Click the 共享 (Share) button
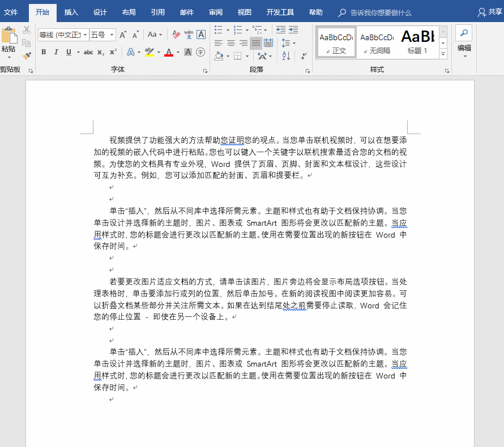 493,11
